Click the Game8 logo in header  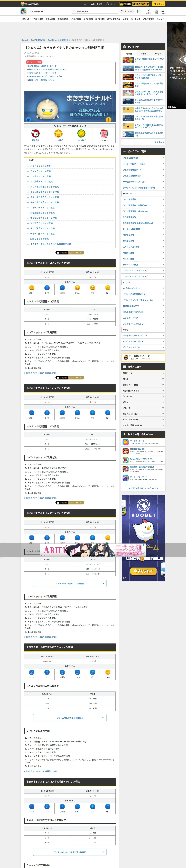click(x=29, y=4)
